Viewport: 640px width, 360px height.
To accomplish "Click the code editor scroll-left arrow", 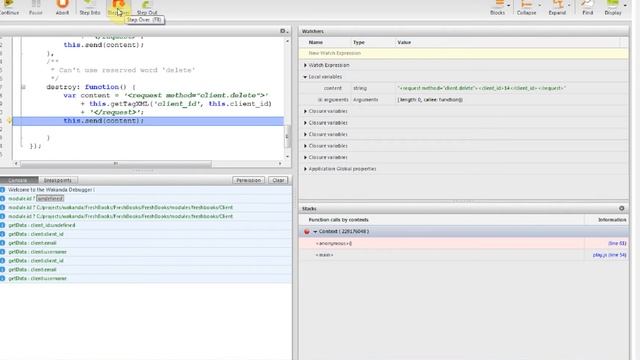I will click(16, 164).
